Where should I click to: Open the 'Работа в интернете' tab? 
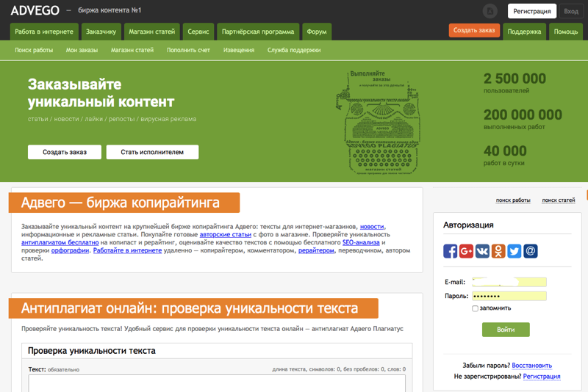[44, 32]
